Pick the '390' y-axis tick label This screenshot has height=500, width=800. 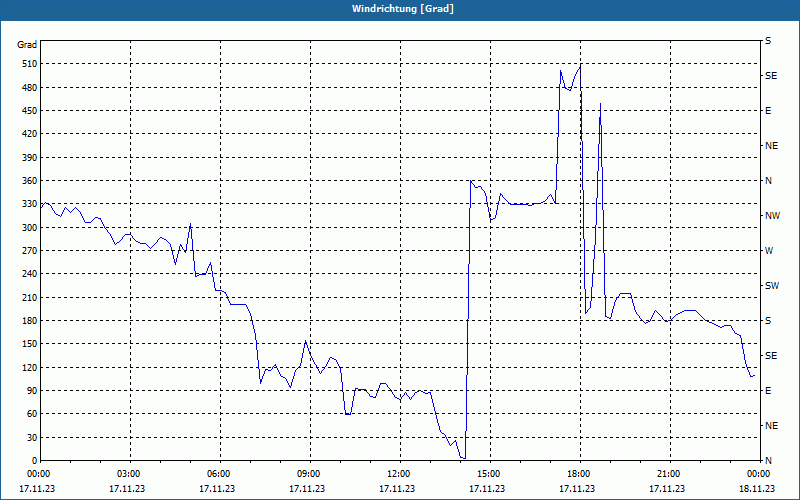pos(30,158)
